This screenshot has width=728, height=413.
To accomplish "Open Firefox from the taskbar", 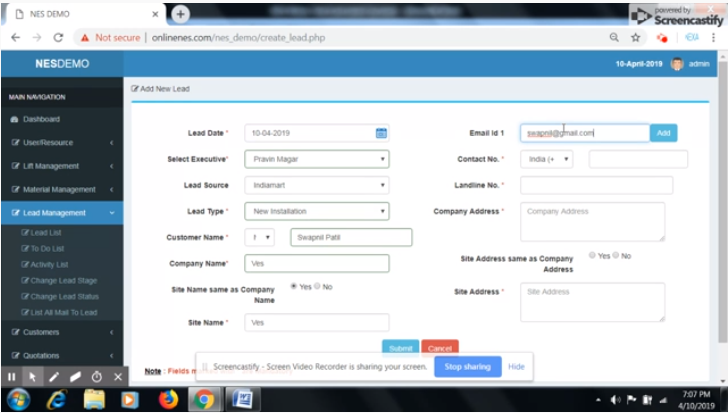I will 167,400.
